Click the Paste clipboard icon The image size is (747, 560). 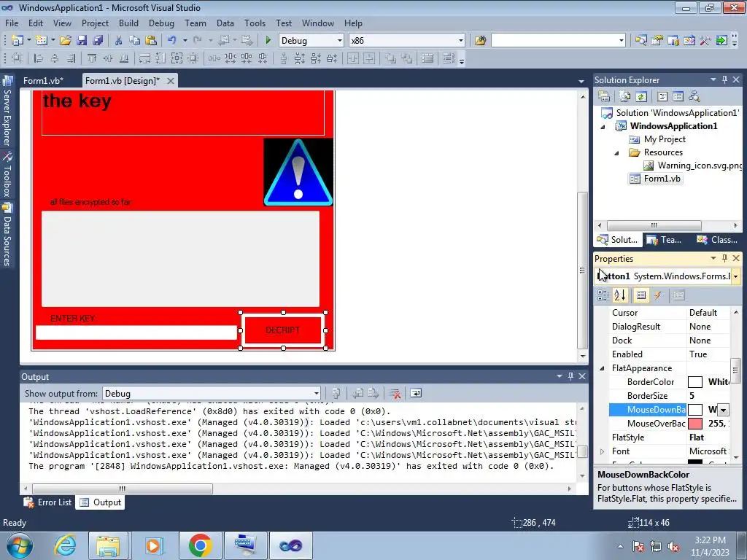point(150,41)
